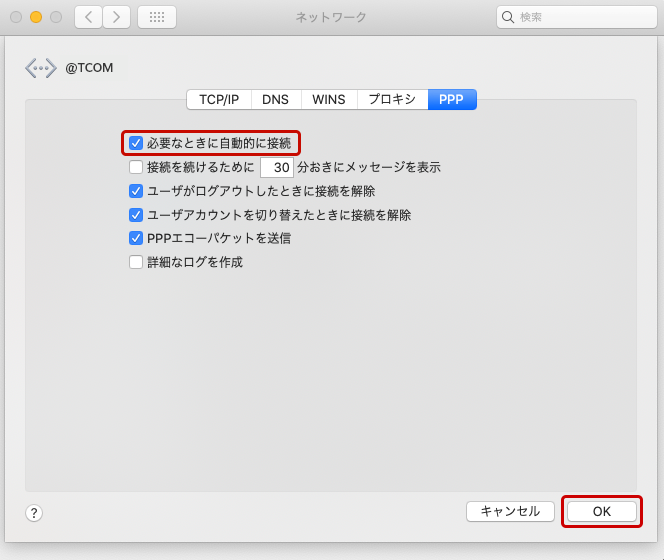Minimize the network window with yellow button
Screen dimensions: 664x560
[36, 17]
